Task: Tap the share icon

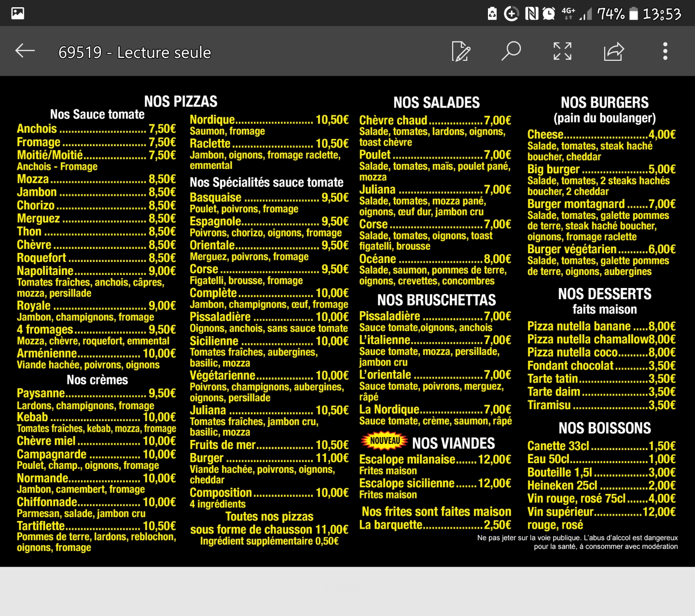Action: pyautogui.click(x=614, y=51)
